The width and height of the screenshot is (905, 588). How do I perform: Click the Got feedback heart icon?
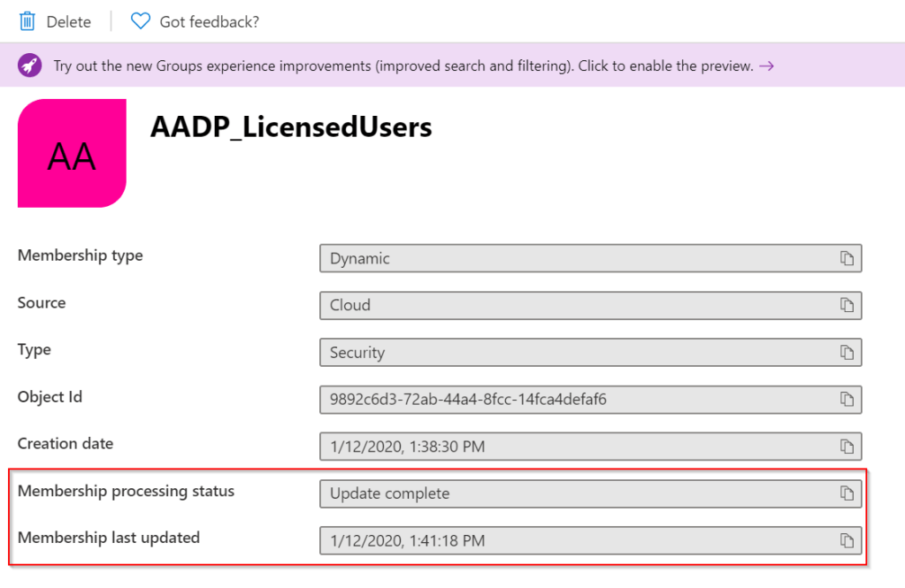tap(140, 21)
